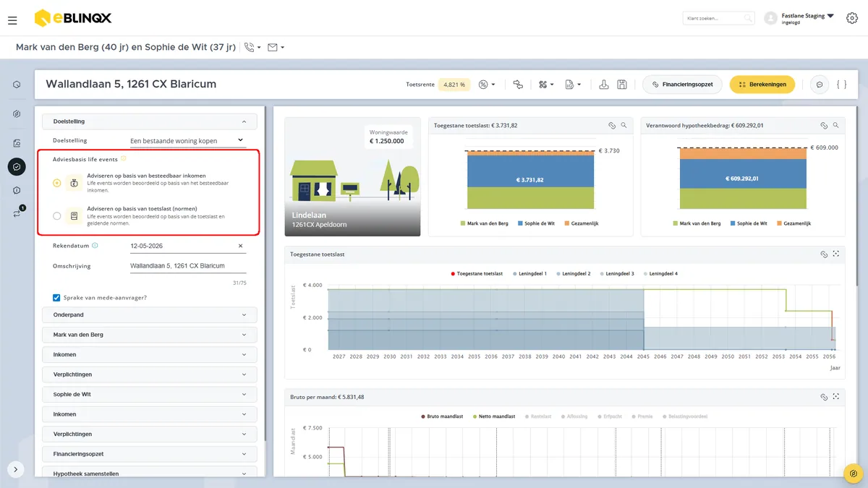Click the eBLINQX logo

(72, 17)
